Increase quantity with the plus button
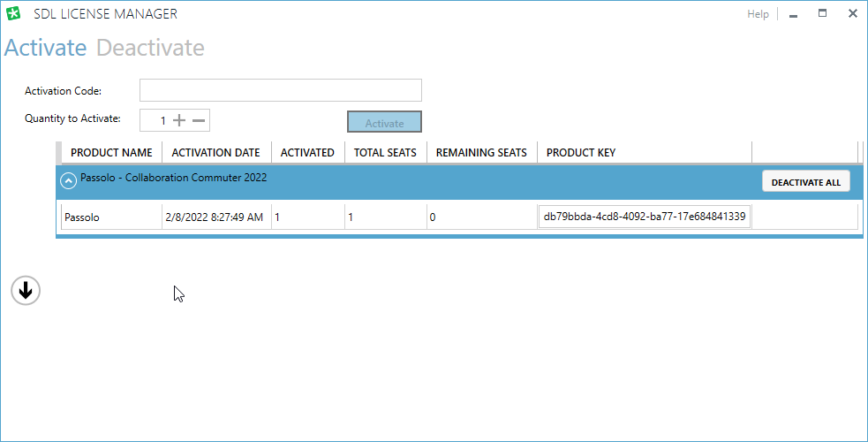868x442 pixels. tap(179, 120)
